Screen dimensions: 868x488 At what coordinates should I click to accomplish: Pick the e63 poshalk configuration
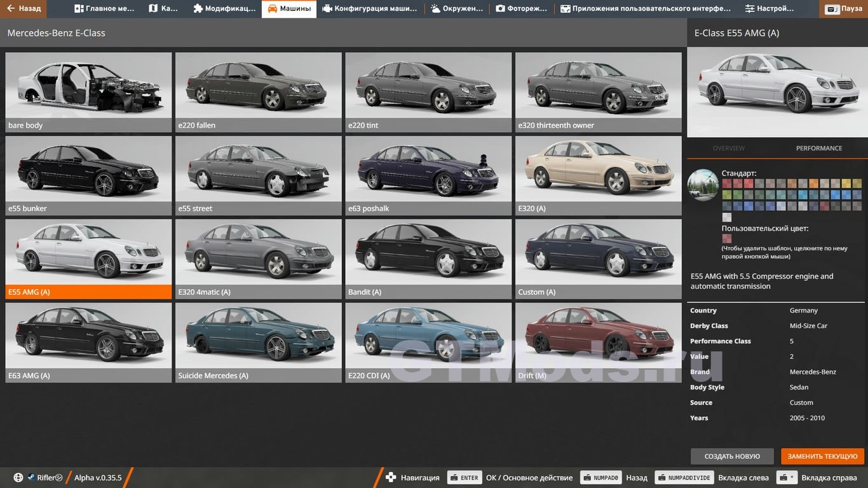[428, 175]
